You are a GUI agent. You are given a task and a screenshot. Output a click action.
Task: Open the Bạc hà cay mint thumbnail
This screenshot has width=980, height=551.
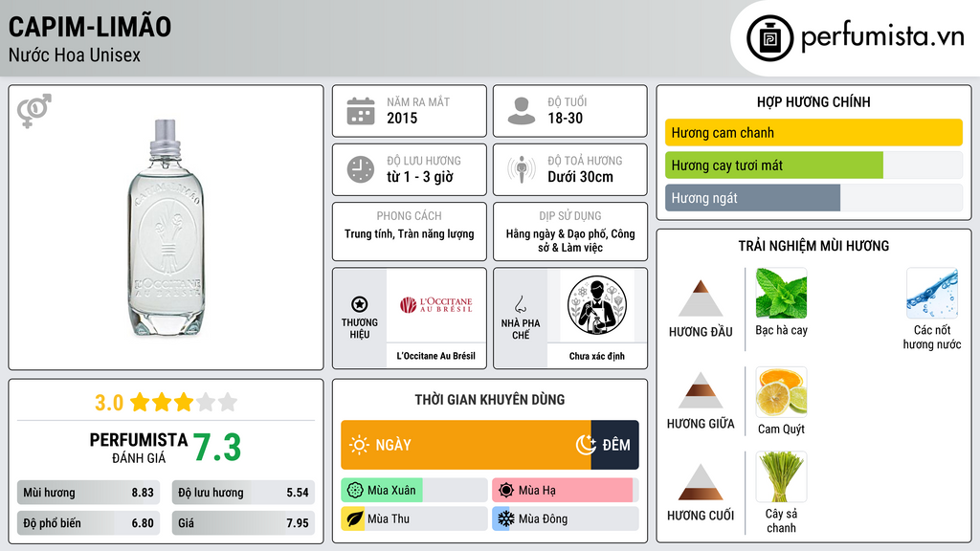click(781, 294)
